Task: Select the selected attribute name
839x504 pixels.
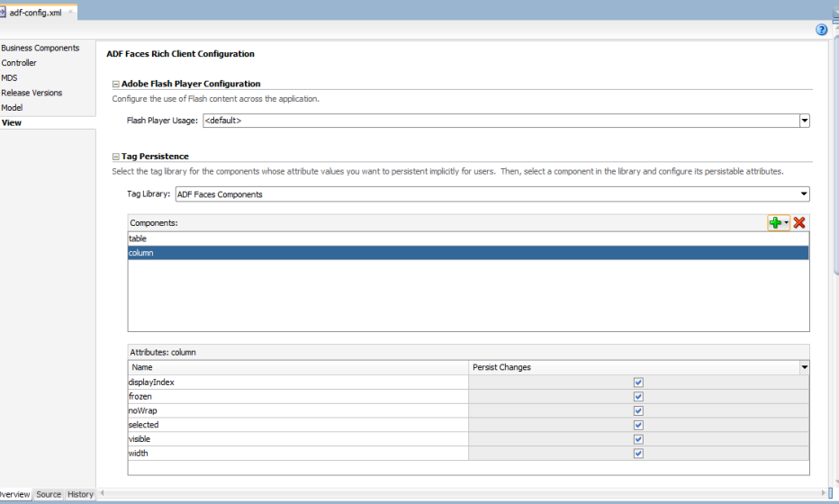Action: pos(143,425)
